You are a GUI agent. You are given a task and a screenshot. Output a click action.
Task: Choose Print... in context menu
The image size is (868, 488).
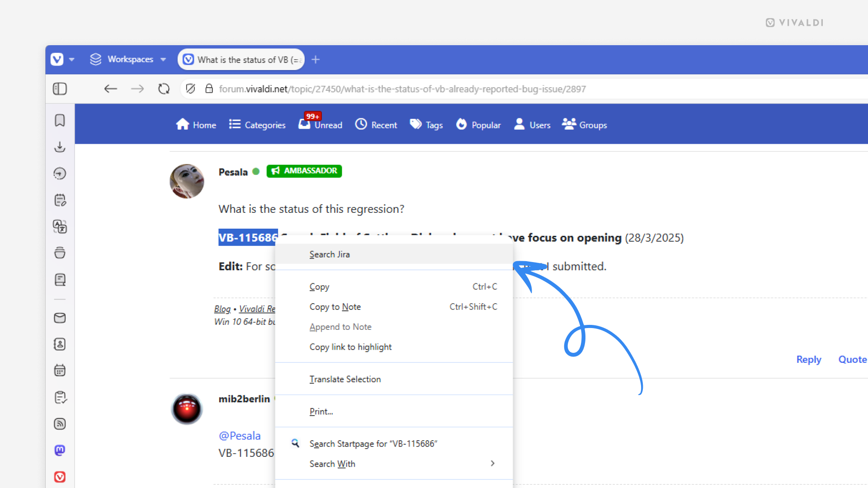point(394,412)
